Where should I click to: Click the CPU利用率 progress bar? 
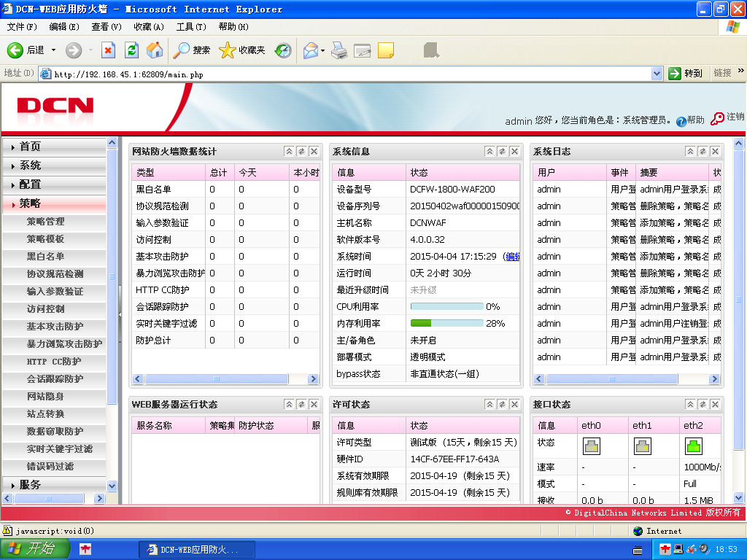tap(447, 307)
